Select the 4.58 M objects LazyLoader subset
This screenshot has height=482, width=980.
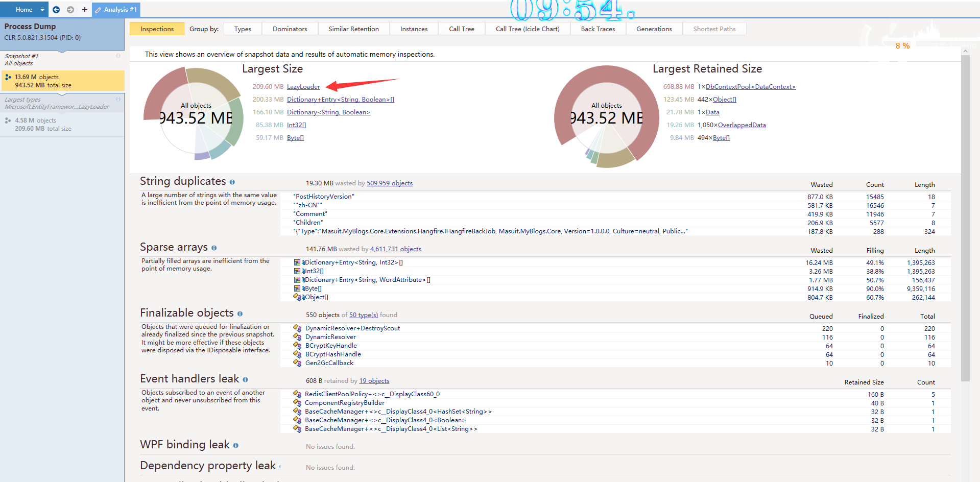(x=61, y=125)
